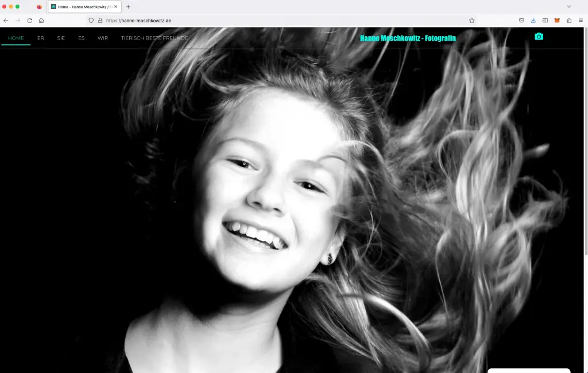Reload the current page
Viewport: 588px width, 373px height.
coord(29,20)
